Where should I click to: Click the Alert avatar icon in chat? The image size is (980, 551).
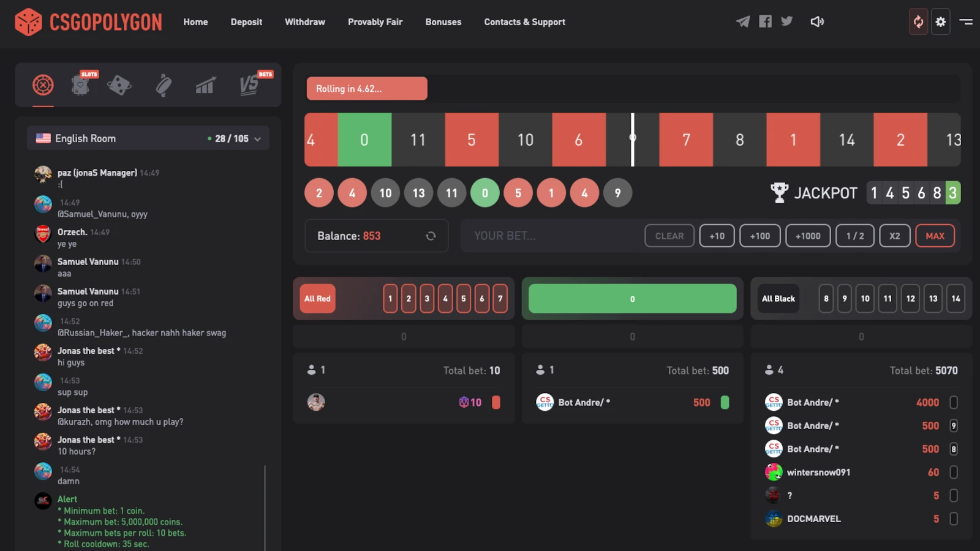tap(43, 501)
